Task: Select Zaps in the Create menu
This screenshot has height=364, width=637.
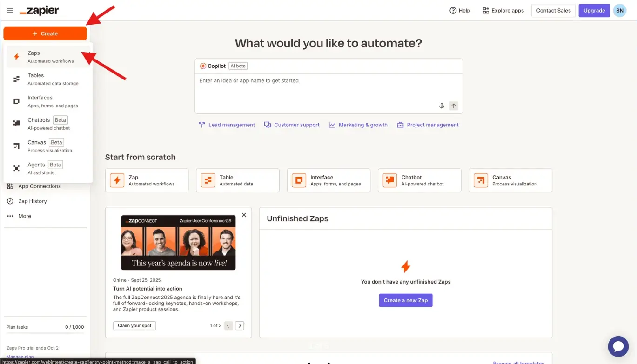Action: (x=48, y=57)
